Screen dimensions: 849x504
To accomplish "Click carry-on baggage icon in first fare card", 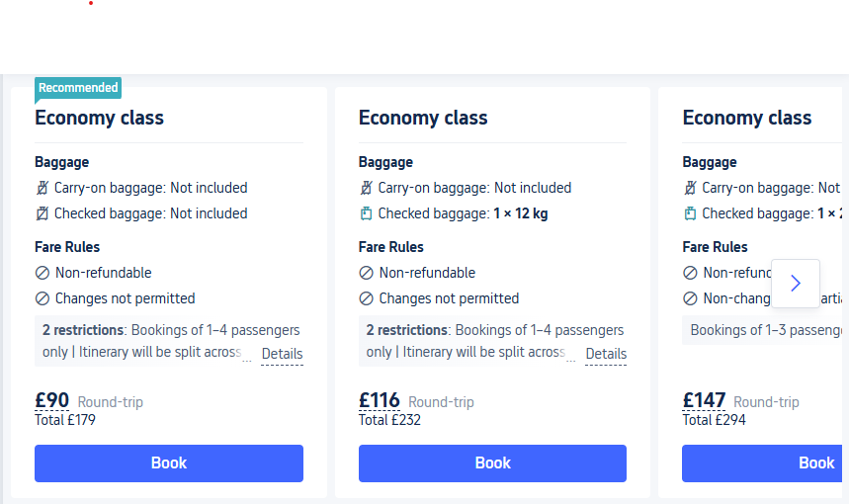I will (42, 188).
